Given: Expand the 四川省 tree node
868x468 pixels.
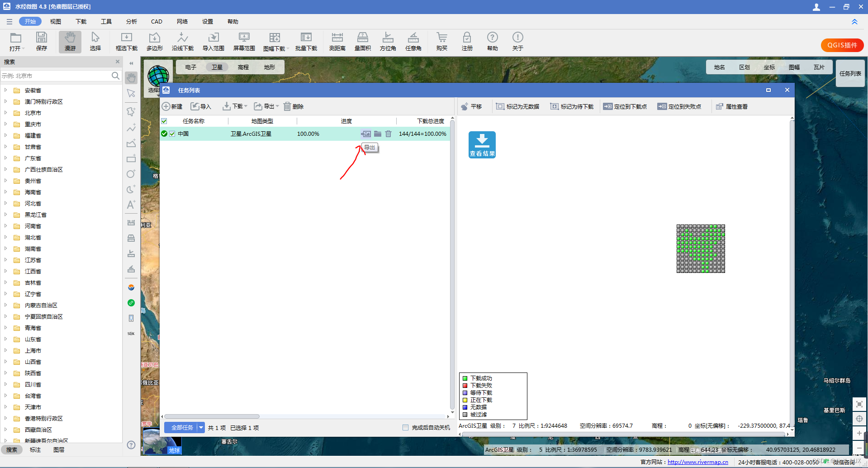Looking at the screenshot, I should point(5,384).
